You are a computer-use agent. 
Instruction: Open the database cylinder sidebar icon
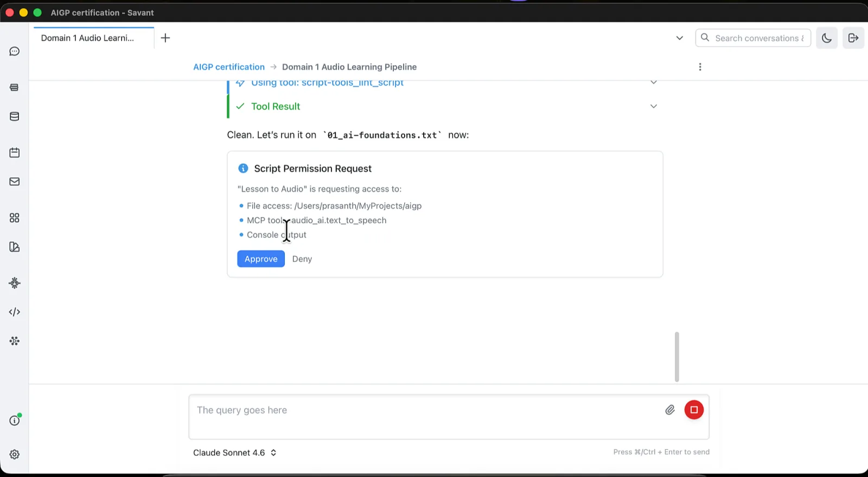(15, 117)
